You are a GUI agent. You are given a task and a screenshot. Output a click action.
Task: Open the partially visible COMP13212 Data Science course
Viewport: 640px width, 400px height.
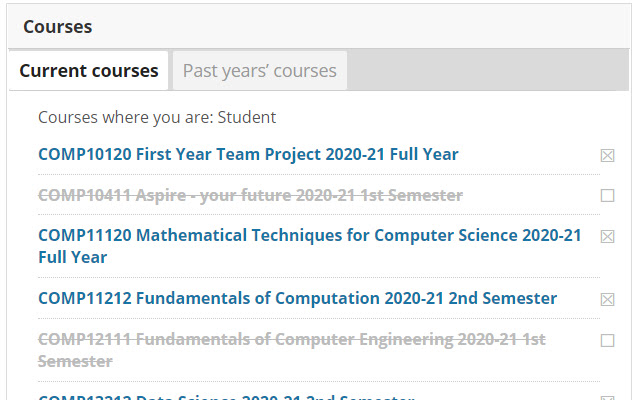click(226, 397)
